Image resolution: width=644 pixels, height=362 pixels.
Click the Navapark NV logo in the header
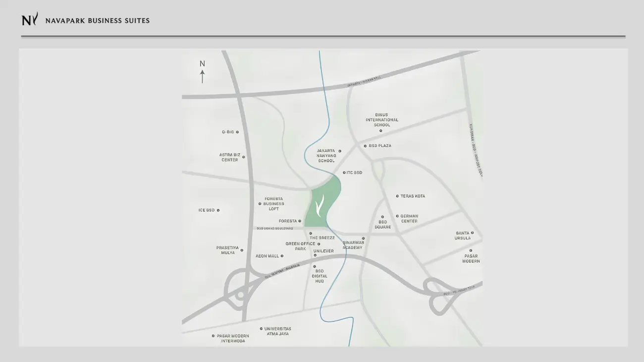pos(30,19)
